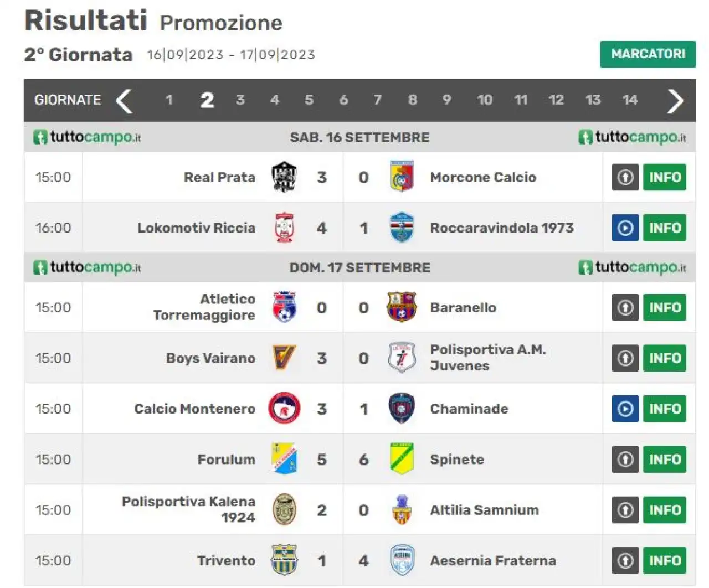The width and height of the screenshot is (709, 588).
Task: Open the Roccaravindola 1973 team link
Action: point(502,228)
